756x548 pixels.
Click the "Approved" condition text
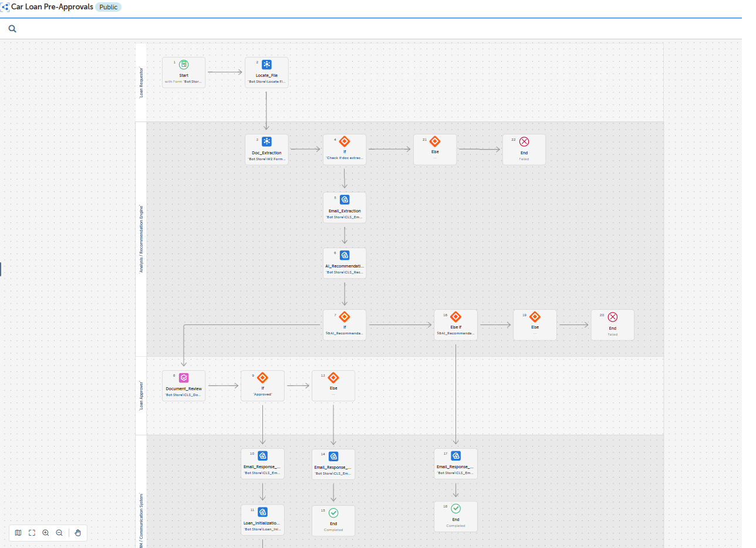pyautogui.click(x=262, y=394)
